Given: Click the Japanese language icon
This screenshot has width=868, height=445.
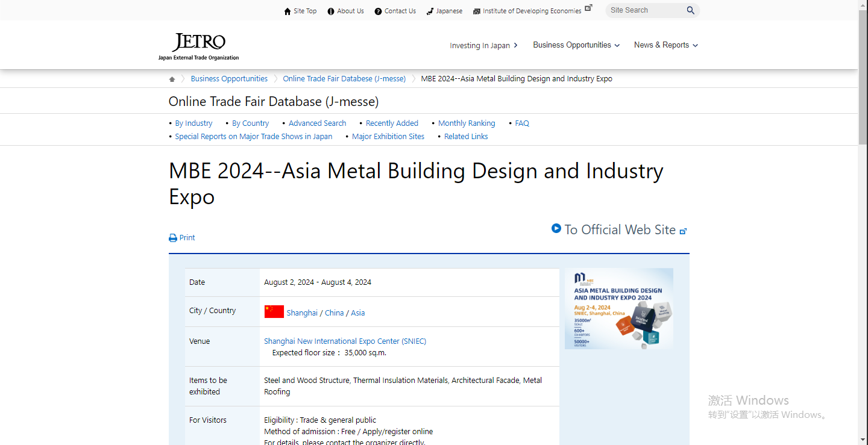Looking at the screenshot, I should click(430, 11).
